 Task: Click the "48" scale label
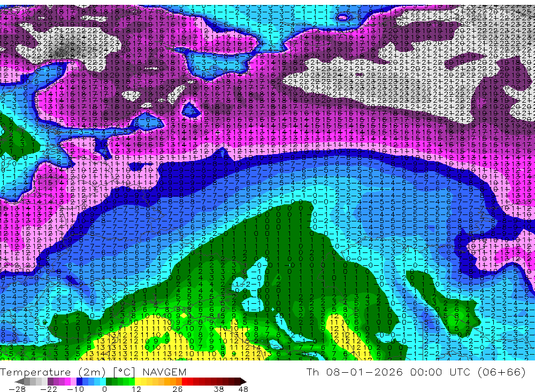point(243,389)
